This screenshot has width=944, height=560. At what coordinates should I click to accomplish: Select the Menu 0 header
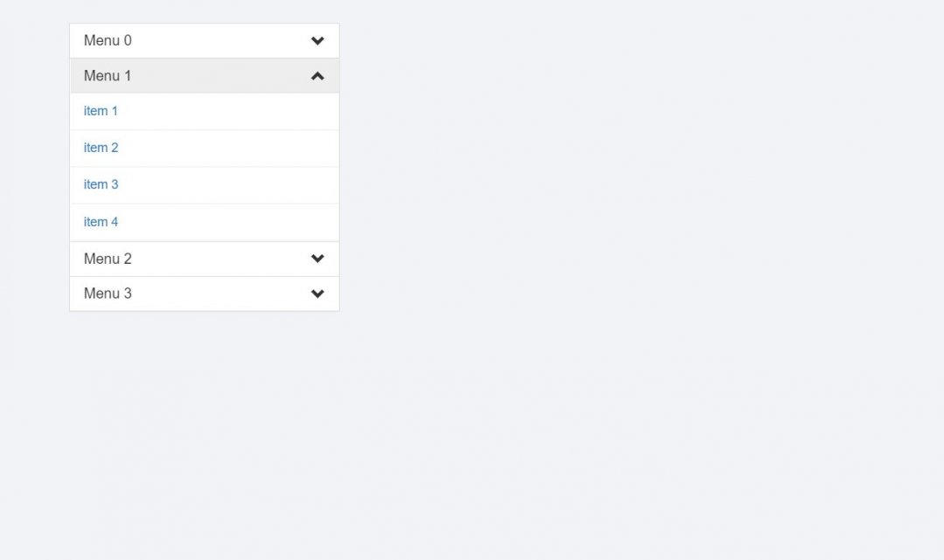coord(108,40)
